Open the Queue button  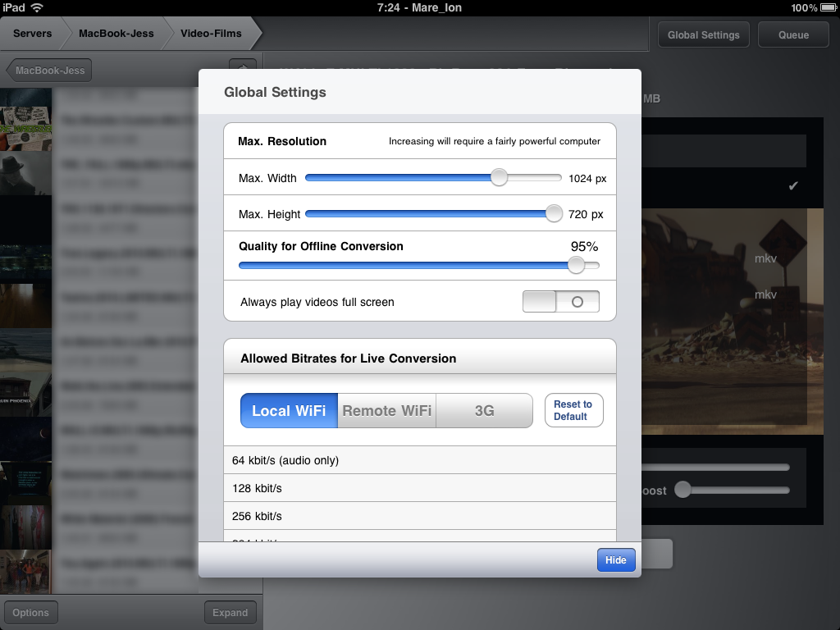click(793, 34)
